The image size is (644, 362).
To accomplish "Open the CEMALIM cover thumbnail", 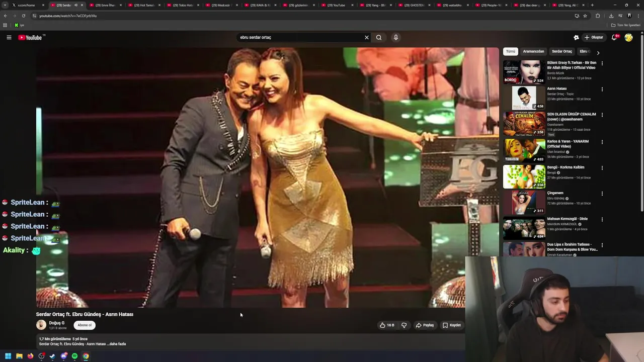I will pos(524,124).
